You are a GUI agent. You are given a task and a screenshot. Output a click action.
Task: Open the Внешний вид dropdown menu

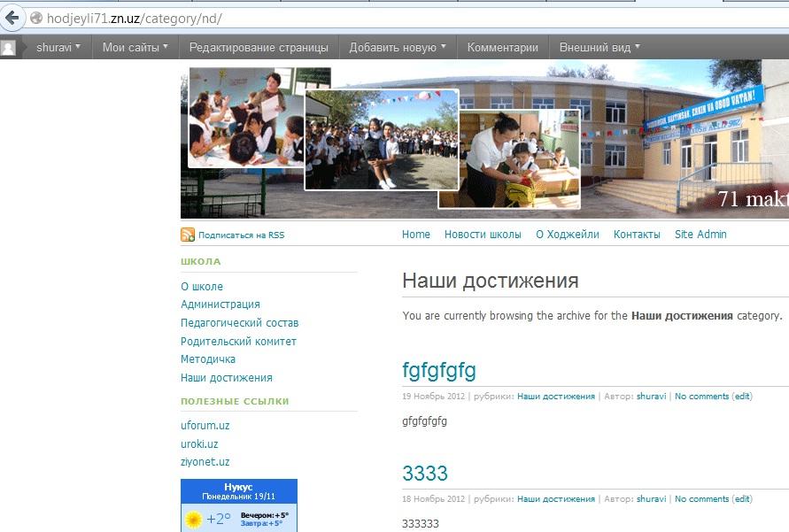[x=599, y=48]
